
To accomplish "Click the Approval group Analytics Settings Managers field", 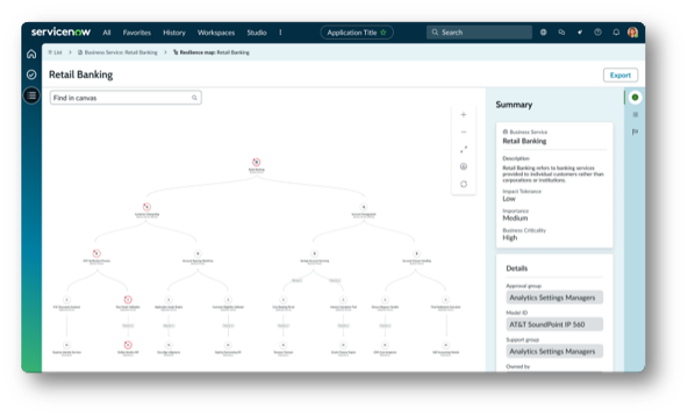I will click(554, 298).
